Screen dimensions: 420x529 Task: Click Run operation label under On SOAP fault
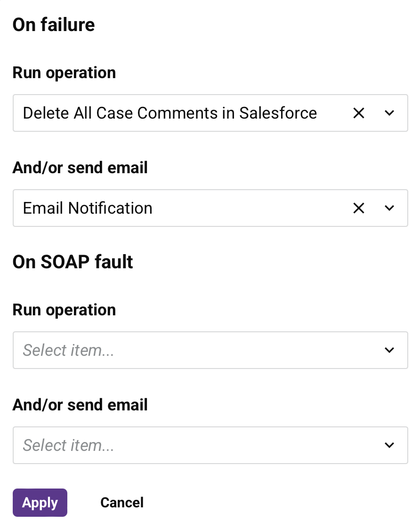[64, 310]
